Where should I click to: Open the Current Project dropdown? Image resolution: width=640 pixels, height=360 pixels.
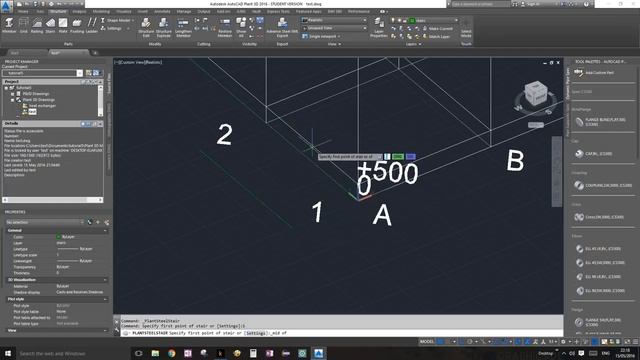tap(42, 73)
